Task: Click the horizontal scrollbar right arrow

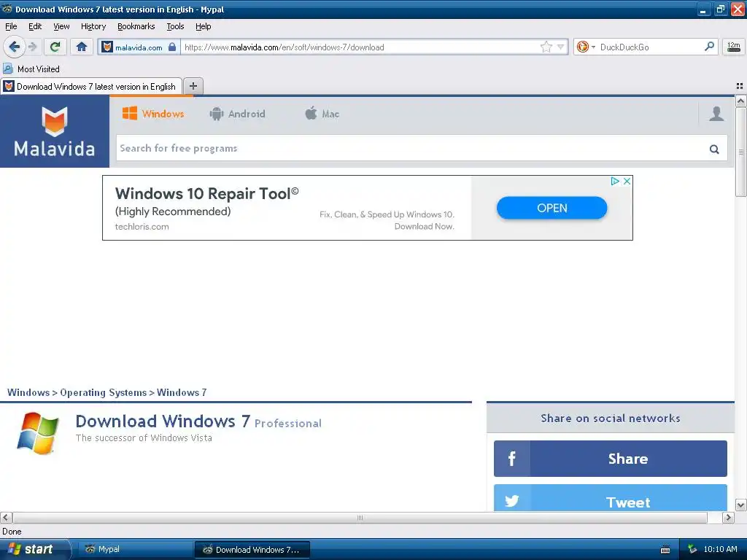Action: pyautogui.click(x=728, y=518)
